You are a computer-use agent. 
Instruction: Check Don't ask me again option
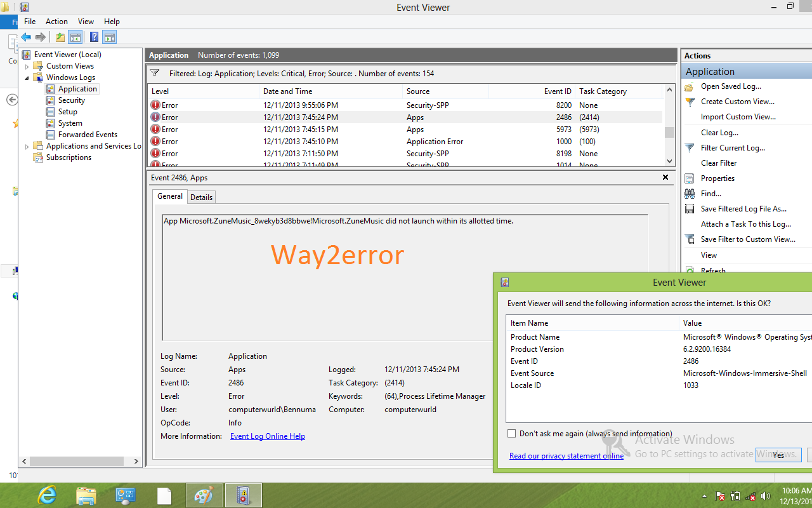coord(511,433)
